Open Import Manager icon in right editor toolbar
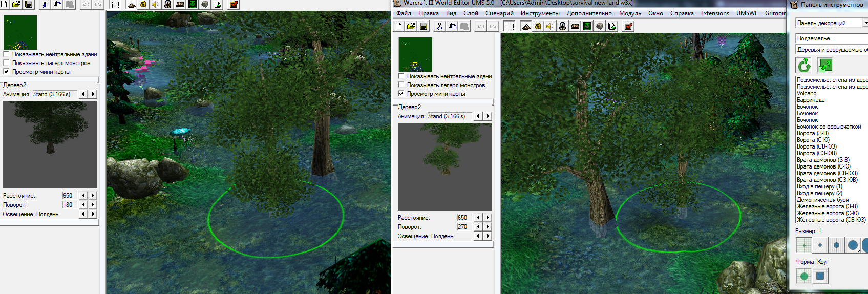The height and width of the screenshot is (294, 868). click(x=612, y=26)
